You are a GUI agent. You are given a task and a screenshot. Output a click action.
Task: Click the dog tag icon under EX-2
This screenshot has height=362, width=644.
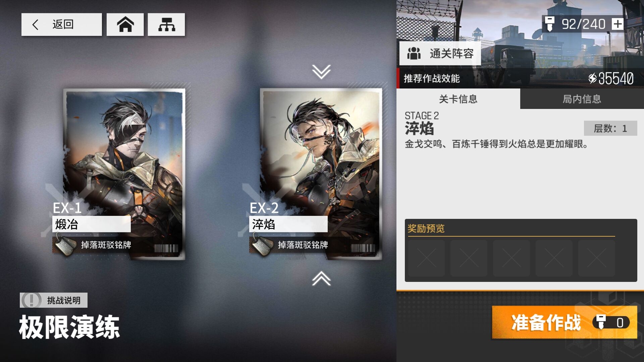262,245
